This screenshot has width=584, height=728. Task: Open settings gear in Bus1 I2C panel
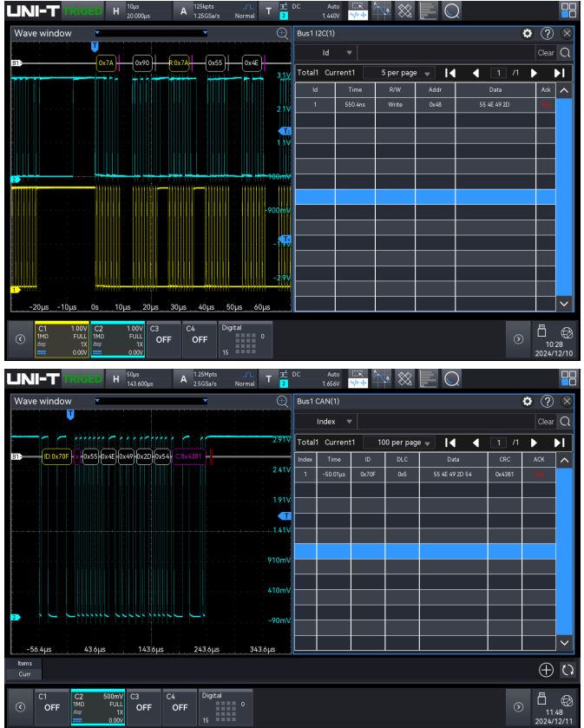pos(527,33)
